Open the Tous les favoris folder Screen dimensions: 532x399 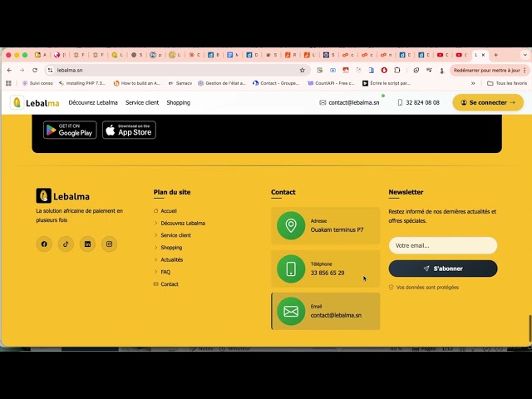[507, 83]
